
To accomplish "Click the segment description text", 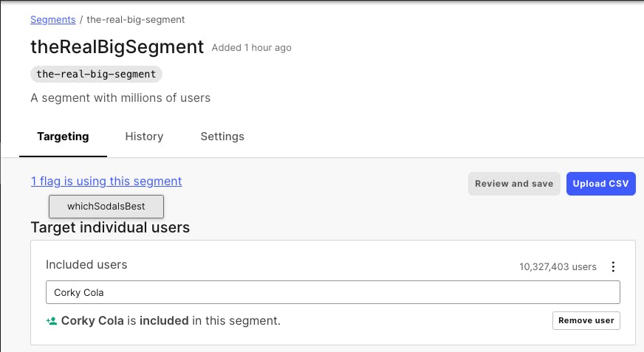I will [x=120, y=97].
